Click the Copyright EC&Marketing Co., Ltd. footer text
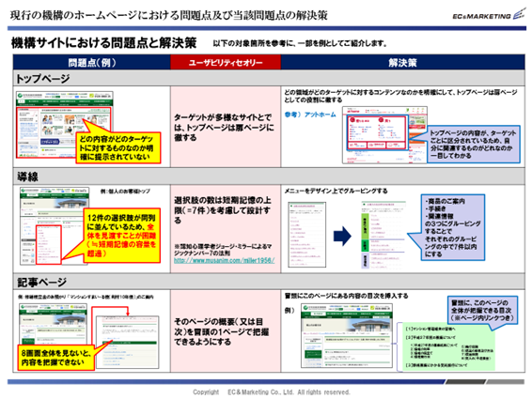The image size is (532, 399). point(271,391)
